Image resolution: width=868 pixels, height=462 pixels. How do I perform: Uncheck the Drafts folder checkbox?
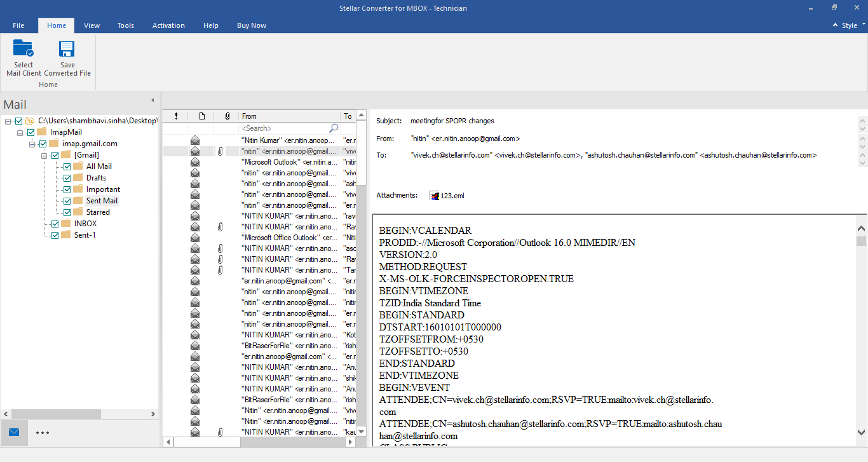point(67,178)
